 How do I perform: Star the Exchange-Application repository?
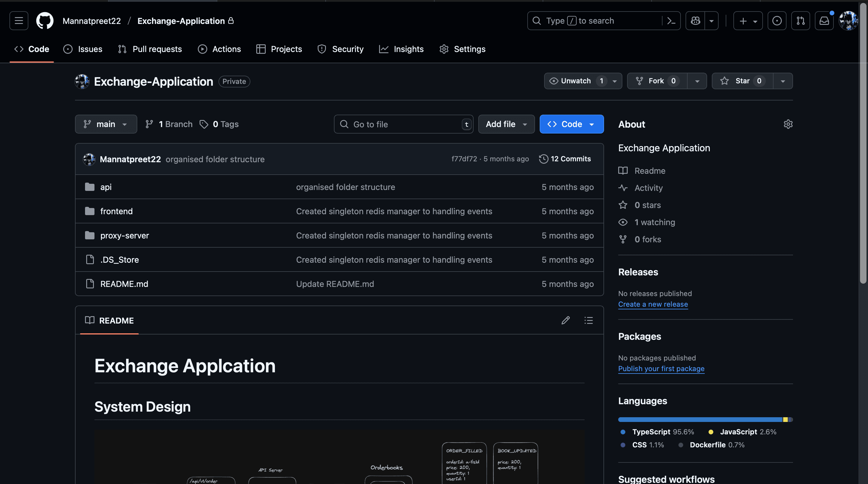tap(742, 81)
